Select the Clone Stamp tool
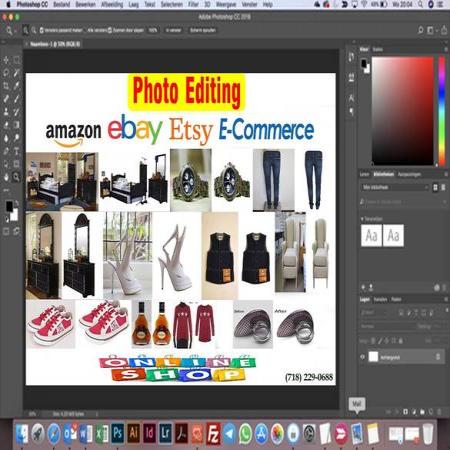This screenshot has width=450, height=450. click(x=6, y=112)
